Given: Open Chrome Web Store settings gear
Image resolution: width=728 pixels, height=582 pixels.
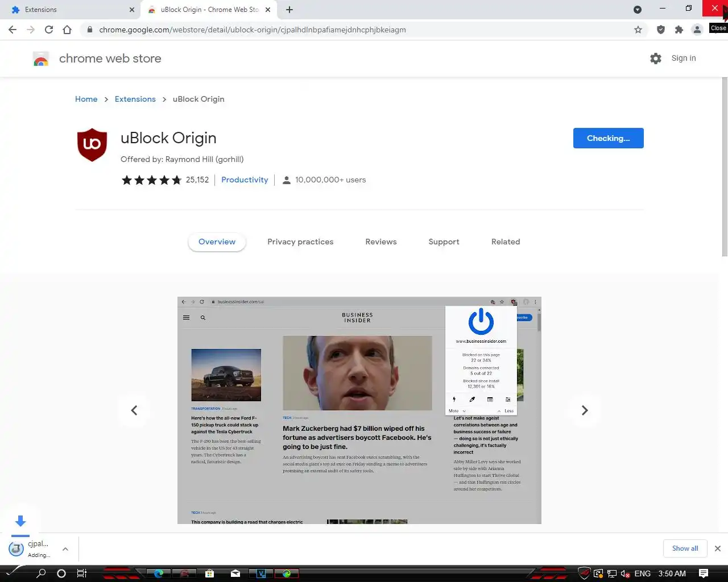Looking at the screenshot, I should tap(656, 59).
